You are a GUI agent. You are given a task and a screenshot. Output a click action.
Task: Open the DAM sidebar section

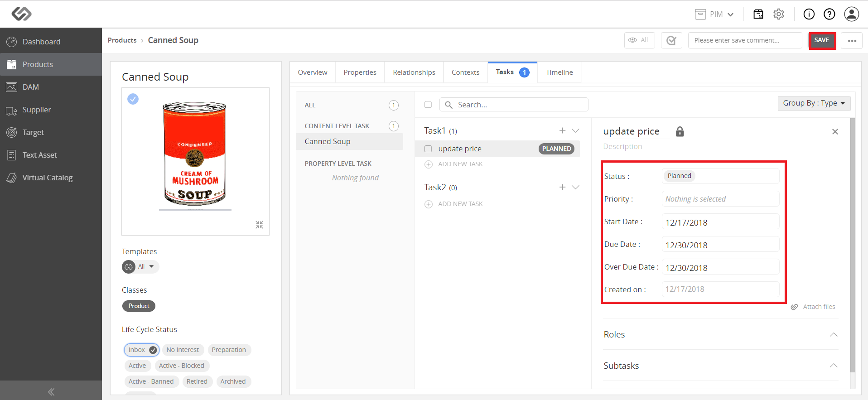(x=51, y=87)
